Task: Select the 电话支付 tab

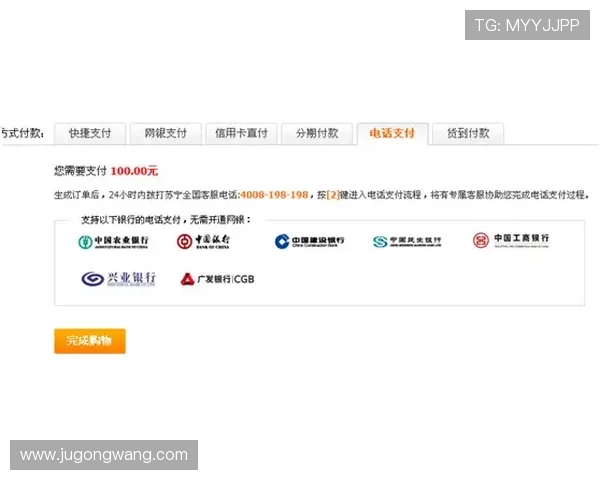Action: click(393, 134)
